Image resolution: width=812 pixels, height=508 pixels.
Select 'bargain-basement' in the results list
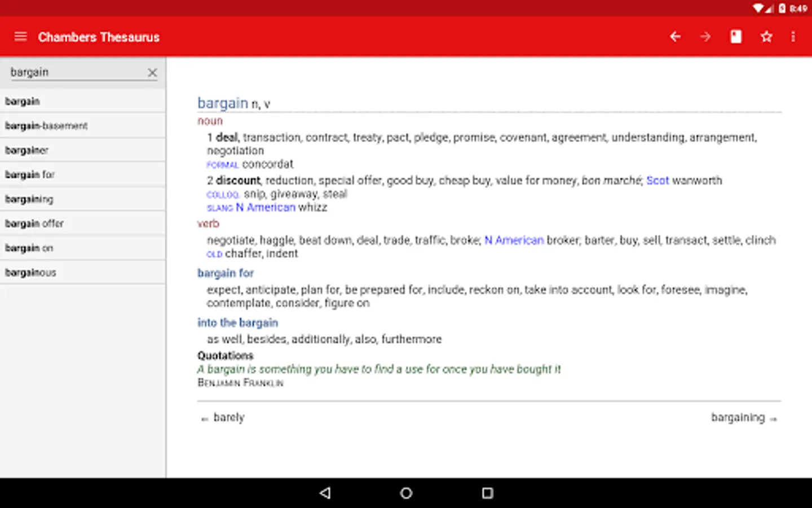point(83,125)
